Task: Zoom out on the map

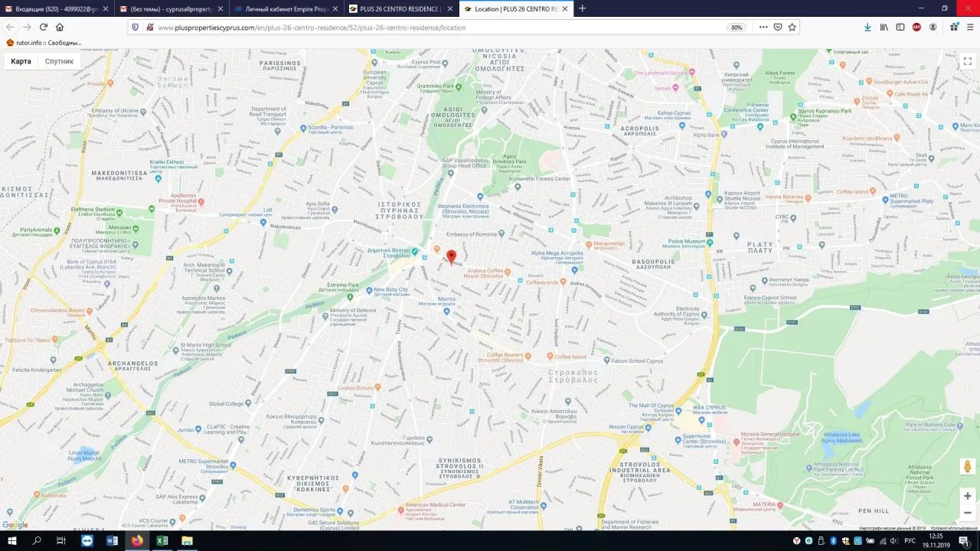Action: pos(967,513)
